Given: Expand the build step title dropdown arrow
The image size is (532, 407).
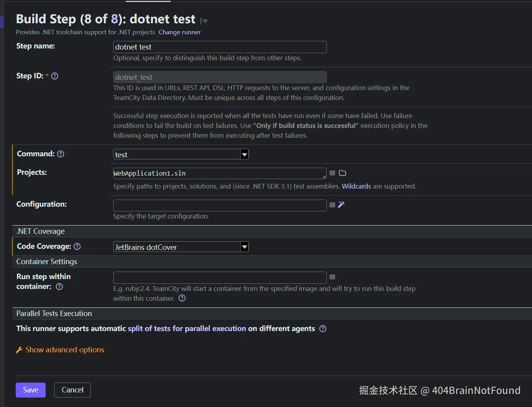Looking at the screenshot, I should tap(204, 21).
